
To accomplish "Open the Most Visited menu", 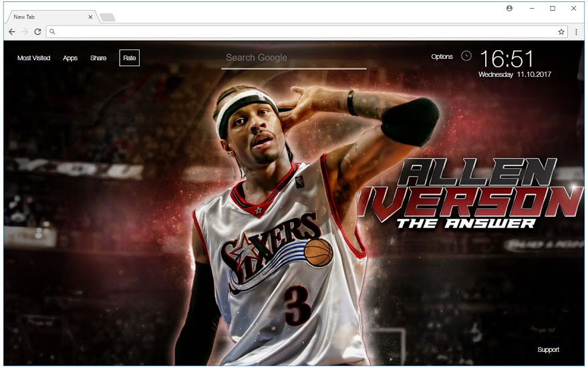I will pyautogui.click(x=33, y=58).
